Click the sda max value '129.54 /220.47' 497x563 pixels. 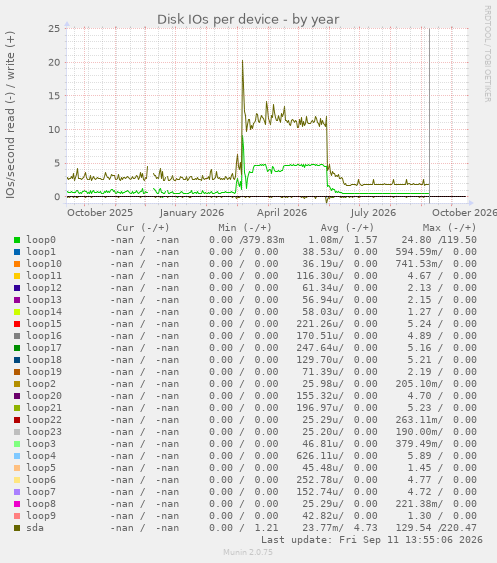436,528
